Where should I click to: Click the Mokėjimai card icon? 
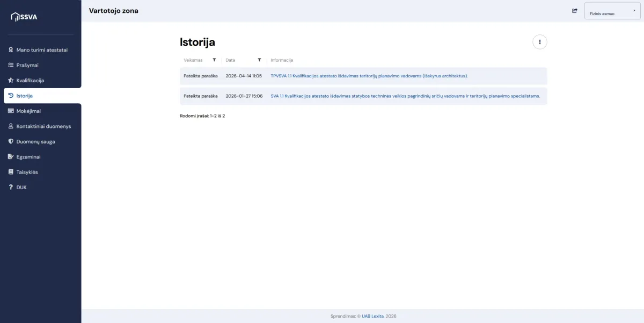[11, 111]
